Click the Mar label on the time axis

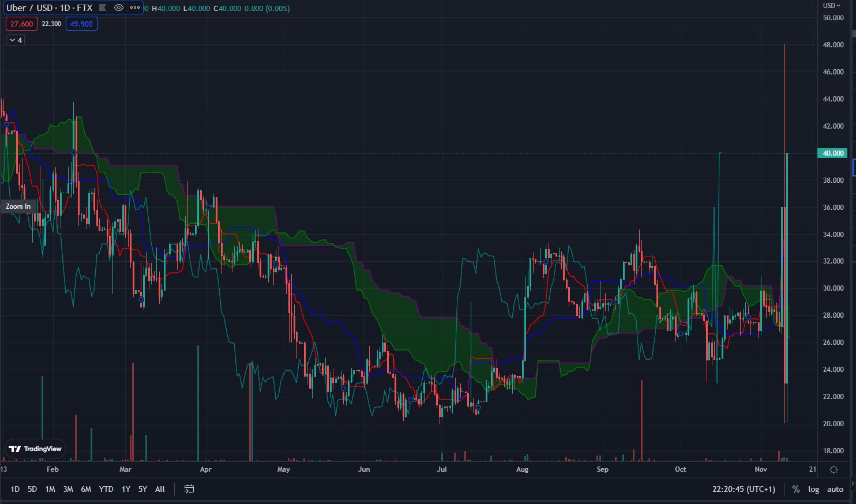pos(125,469)
